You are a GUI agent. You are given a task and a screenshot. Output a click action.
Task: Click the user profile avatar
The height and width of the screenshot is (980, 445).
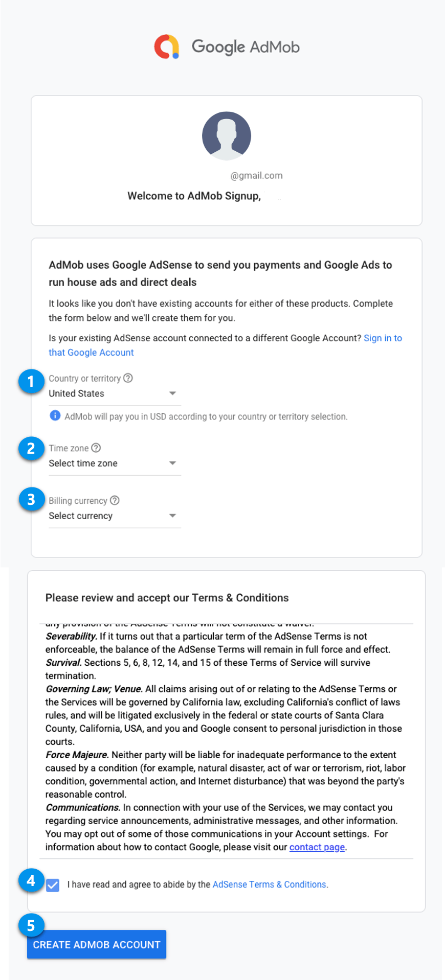227,136
